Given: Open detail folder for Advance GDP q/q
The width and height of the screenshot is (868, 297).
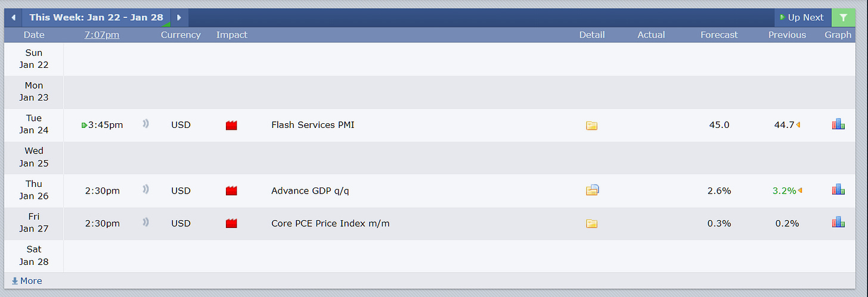Looking at the screenshot, I should (592, 190).
